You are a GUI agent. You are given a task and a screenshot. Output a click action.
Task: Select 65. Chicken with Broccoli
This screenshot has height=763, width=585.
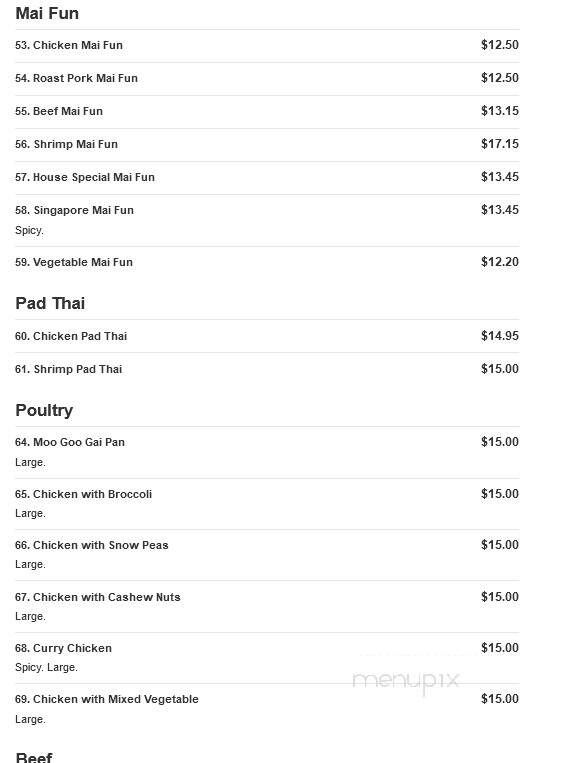point(267,504)
